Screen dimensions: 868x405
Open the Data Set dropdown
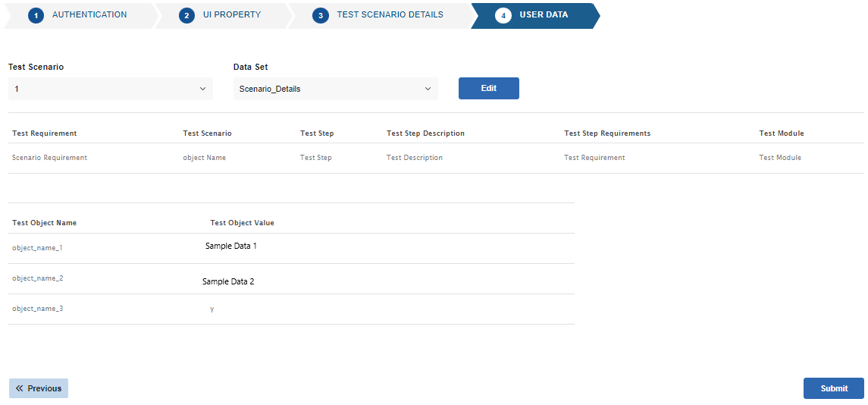click(x=335, y=89)
